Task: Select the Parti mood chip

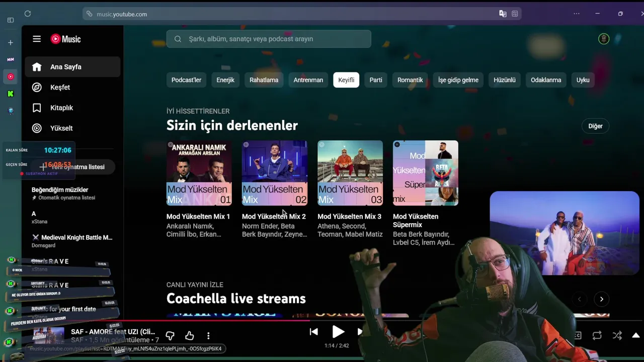Action: (376, 80)
